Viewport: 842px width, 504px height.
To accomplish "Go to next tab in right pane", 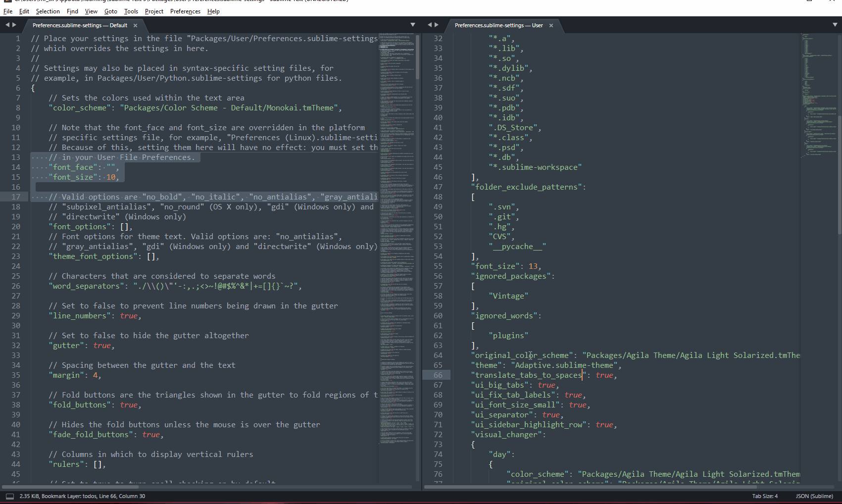I will tap(437, 25).
